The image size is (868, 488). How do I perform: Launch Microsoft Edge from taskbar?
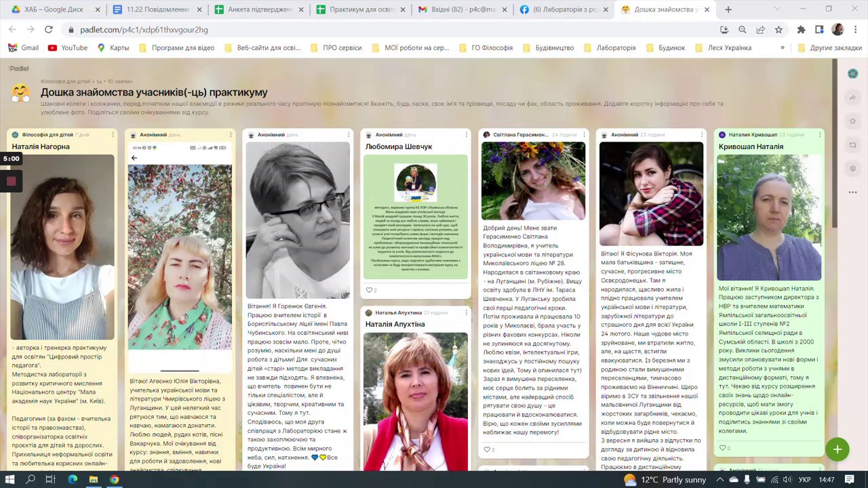tap(73, 479)
